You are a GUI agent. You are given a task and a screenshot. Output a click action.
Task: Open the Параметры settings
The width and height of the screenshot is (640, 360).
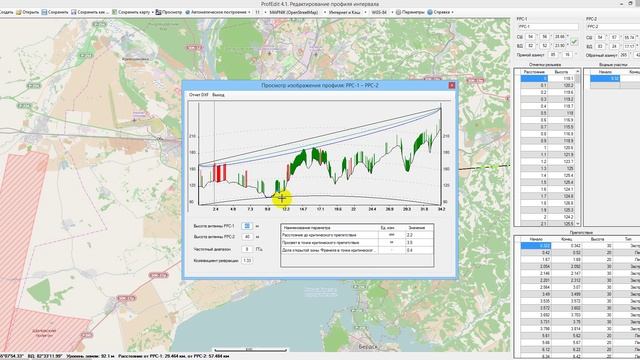click(x=410, y=12)
